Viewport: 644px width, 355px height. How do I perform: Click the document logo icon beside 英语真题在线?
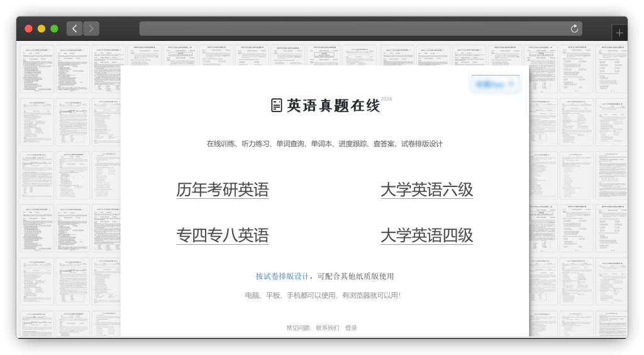coord(277,106)
